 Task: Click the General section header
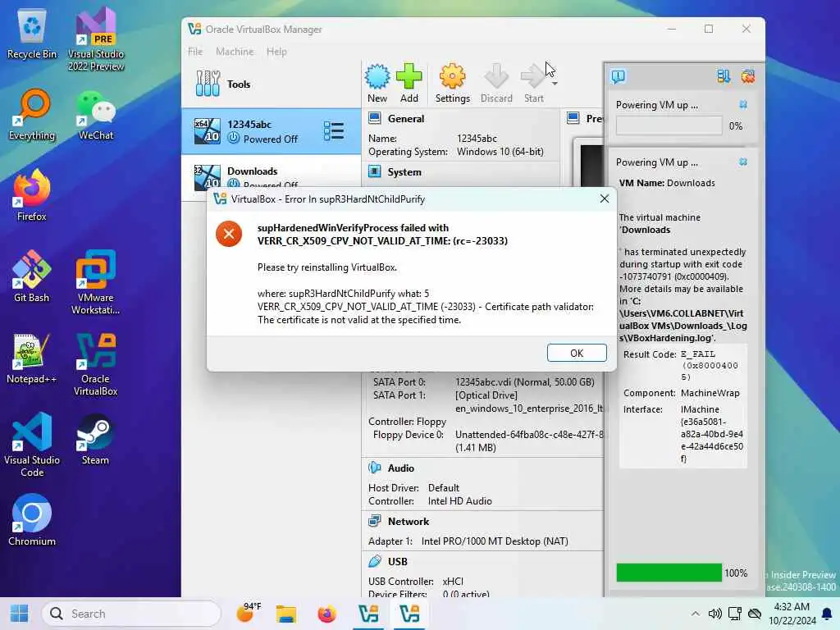405,118
